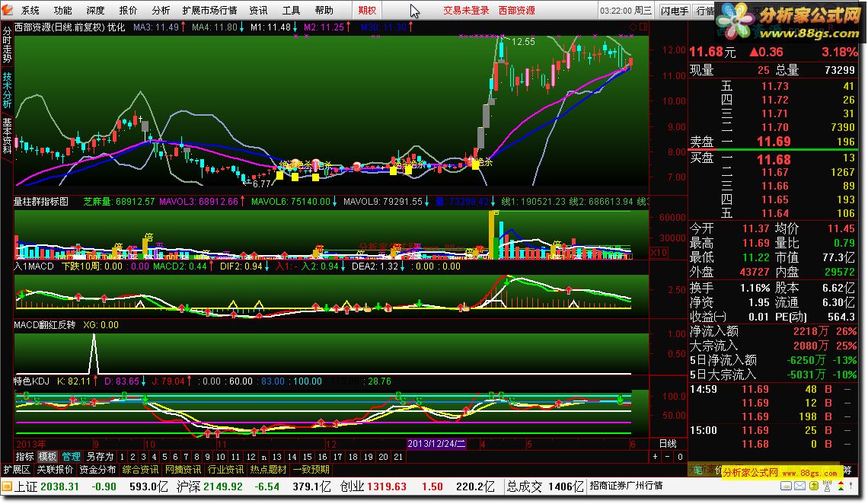Click 交易未登录 link

pos(465,10)
